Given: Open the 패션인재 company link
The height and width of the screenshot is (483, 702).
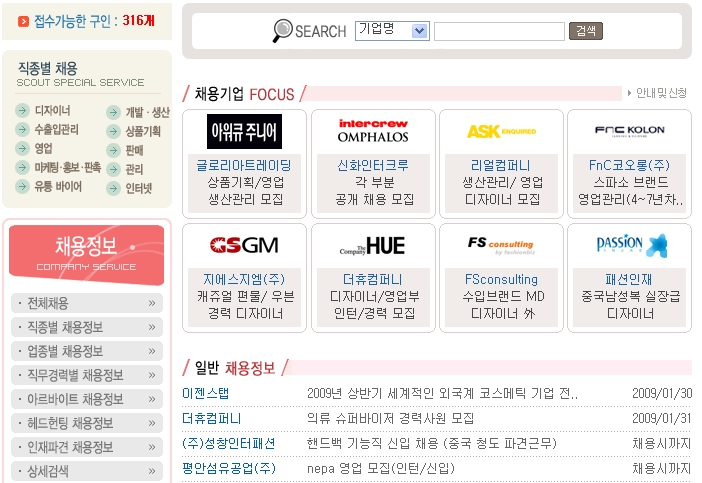Looking at the screenshot, I should point(629,279).
